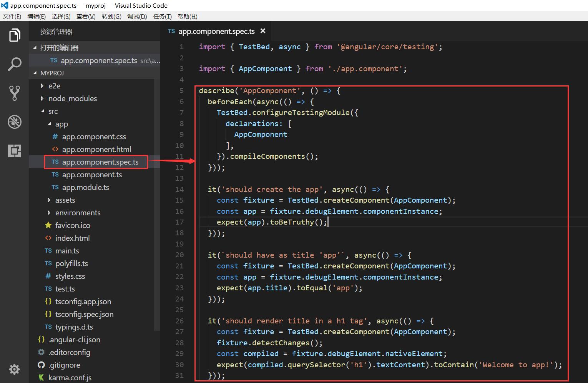Image resolution: width=588 pixels, height=383 pixels.
Task: Collapse the app folder
Action: (91, 124)
